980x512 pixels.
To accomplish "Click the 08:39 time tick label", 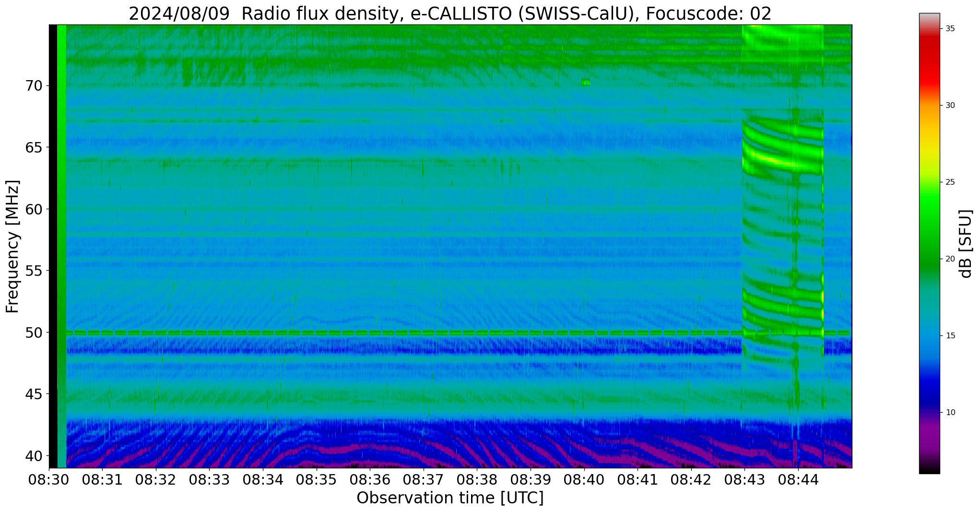I will 531,480.
